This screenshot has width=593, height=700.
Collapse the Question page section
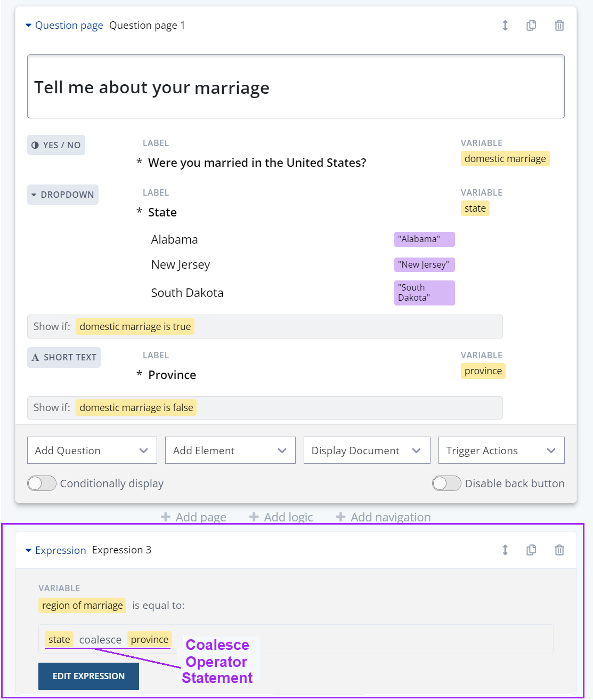coord(28,26)
